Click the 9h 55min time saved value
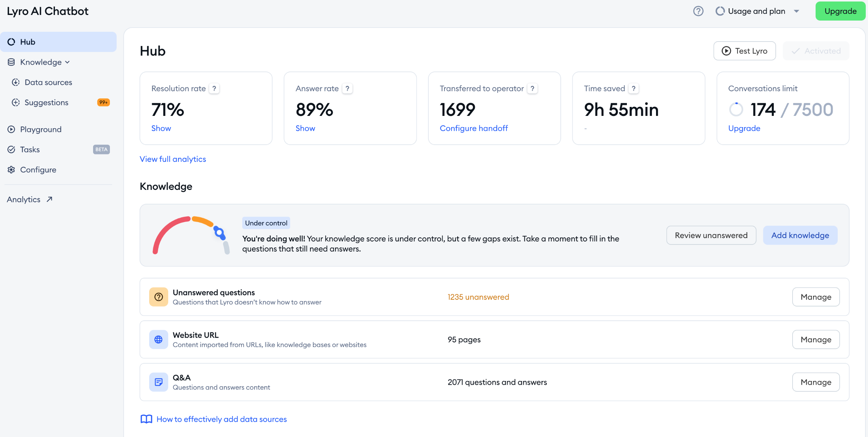The width and height of the screenshot is (868, 437). point(621,110)
